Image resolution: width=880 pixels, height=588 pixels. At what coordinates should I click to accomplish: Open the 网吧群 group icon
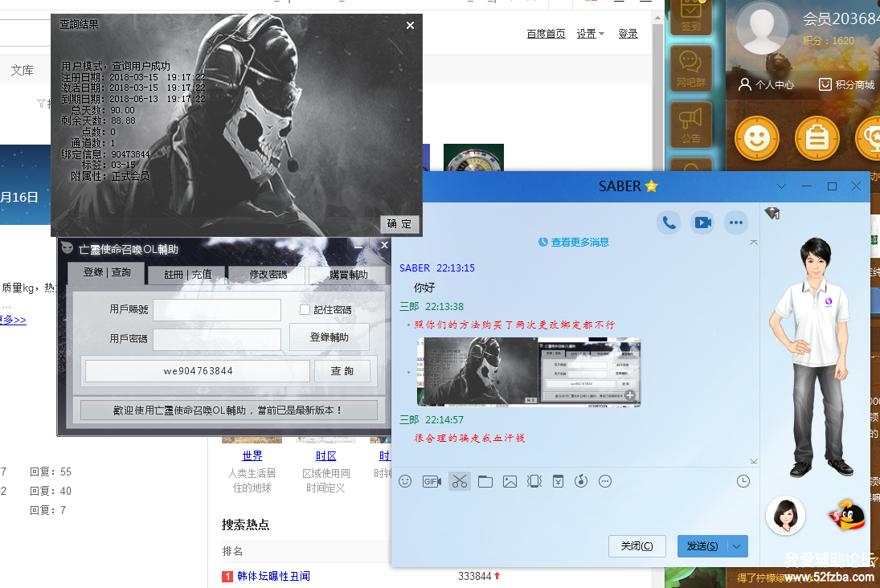(x=691, y=68)
